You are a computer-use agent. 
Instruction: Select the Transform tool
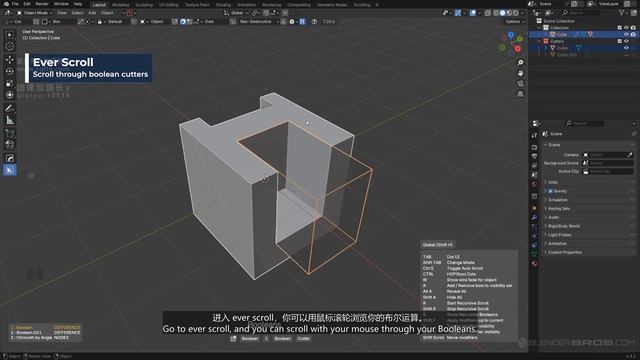point(10,95)
